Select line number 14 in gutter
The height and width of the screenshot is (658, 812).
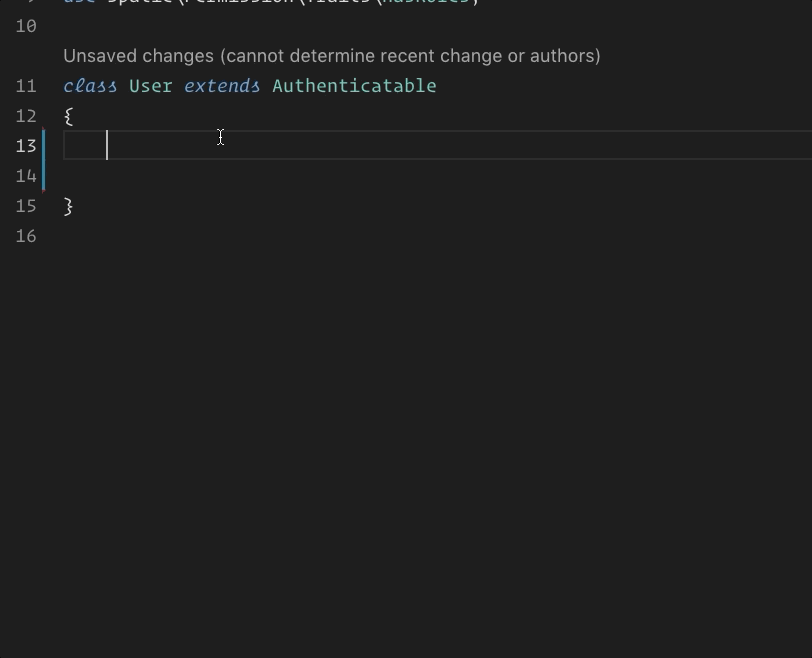click(26, 176)
